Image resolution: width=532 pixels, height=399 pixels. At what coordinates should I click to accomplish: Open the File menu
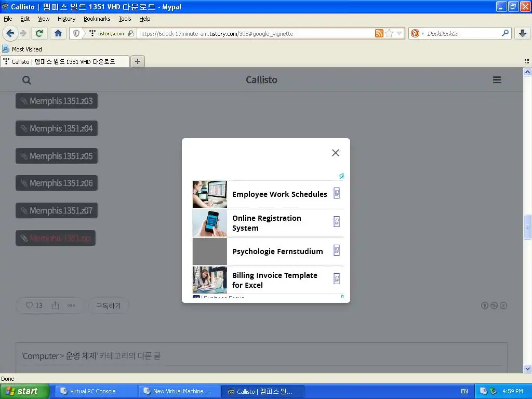tap(8, 19)
